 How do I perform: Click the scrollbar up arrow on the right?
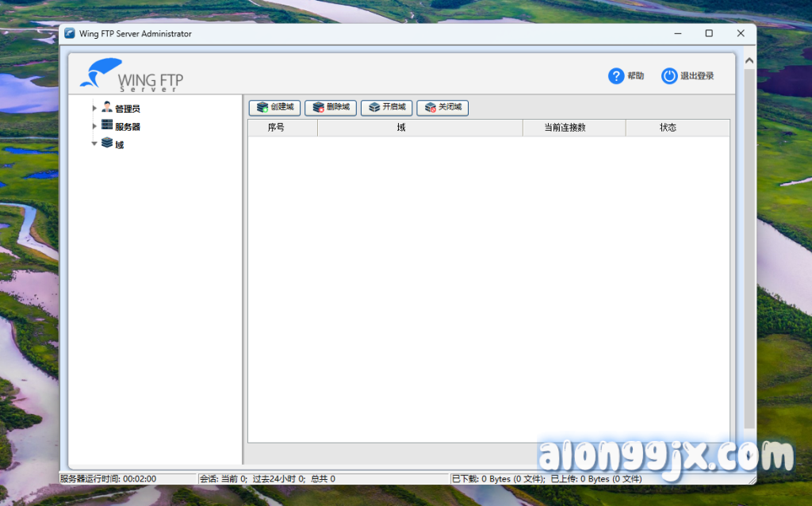749,60
